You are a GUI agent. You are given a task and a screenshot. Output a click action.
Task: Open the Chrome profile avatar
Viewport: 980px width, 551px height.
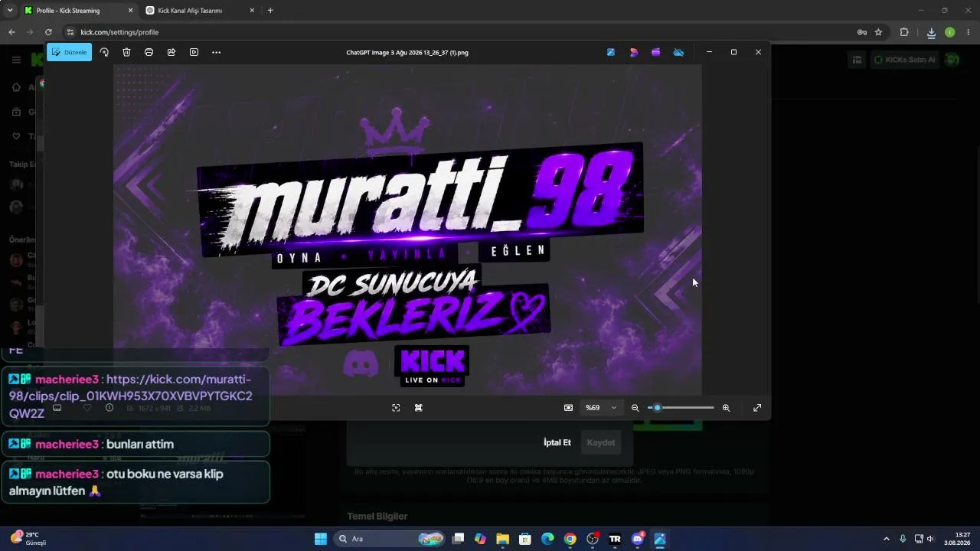949,32
